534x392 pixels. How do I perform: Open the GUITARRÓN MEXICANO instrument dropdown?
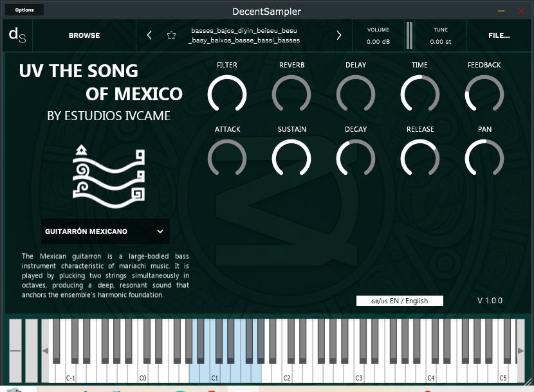pos(106,231)
